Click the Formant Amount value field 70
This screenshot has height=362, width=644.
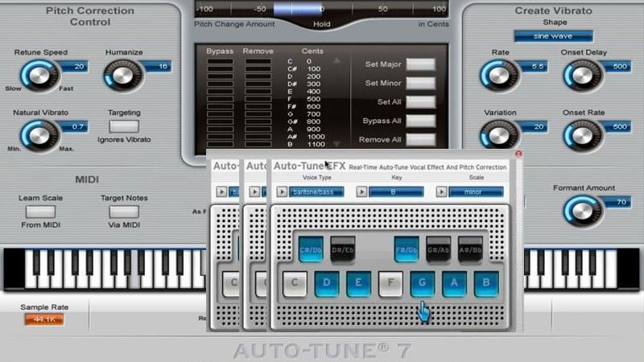coord(617,202)
